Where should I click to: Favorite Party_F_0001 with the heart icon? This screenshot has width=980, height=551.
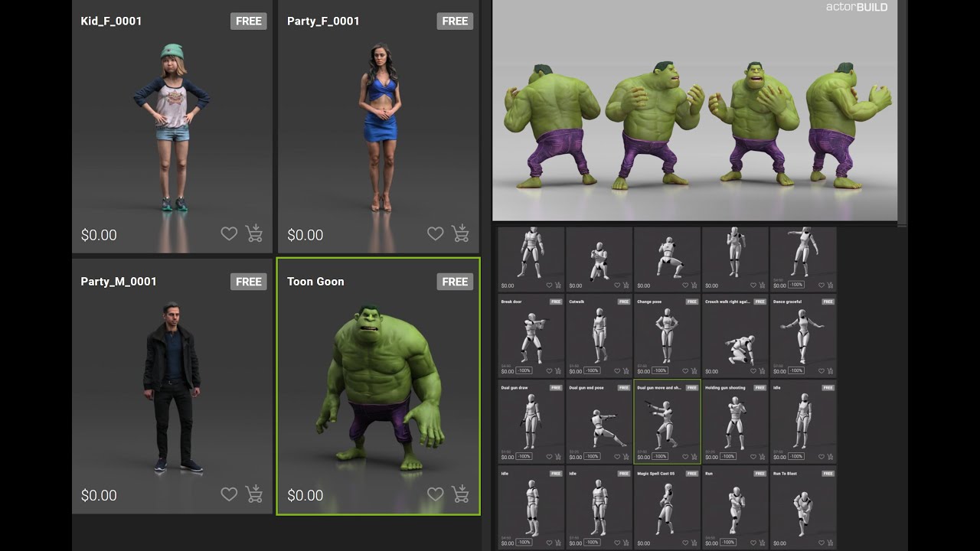[x=435, y=234]
